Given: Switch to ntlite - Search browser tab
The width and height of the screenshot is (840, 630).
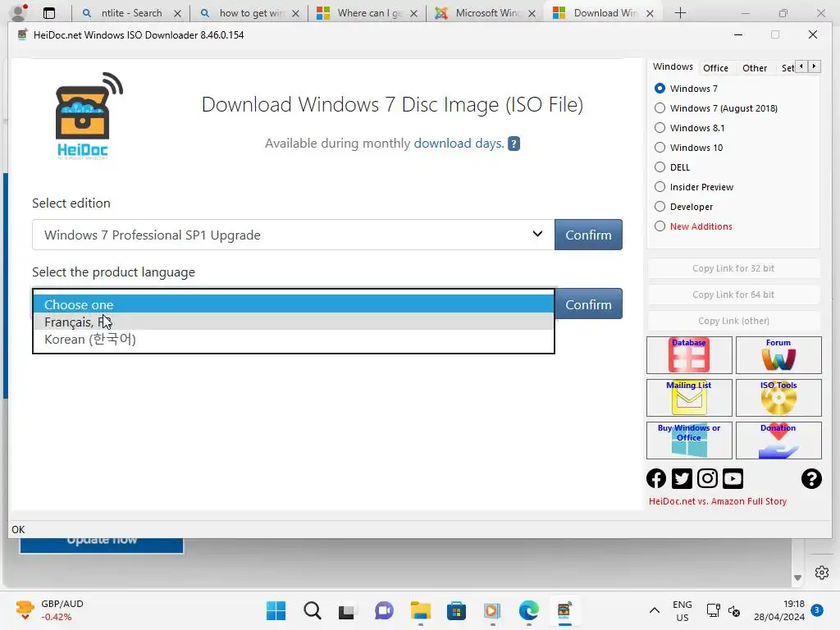Looking at the screenshot, I should pyautogui.click(x=131, y=13).
